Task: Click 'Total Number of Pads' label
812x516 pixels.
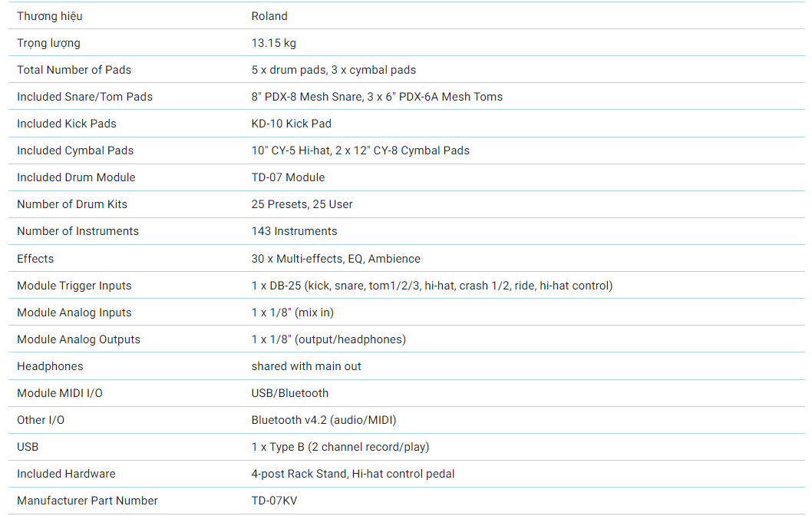Action: click(74, 70)
